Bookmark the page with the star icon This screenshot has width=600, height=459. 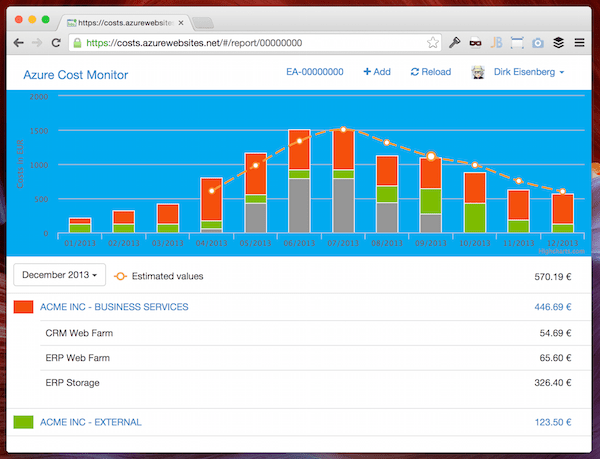433,42
